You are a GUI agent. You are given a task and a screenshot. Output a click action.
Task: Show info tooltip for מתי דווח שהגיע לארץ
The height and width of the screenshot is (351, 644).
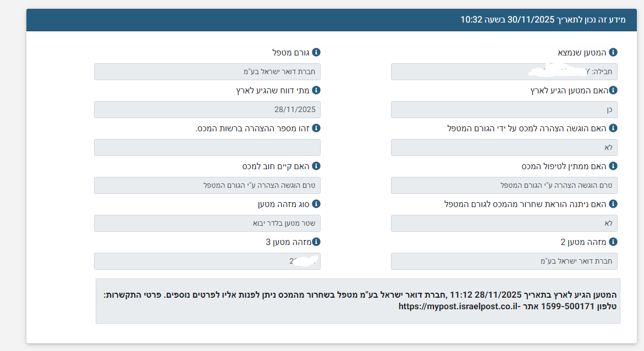point(316,90)
